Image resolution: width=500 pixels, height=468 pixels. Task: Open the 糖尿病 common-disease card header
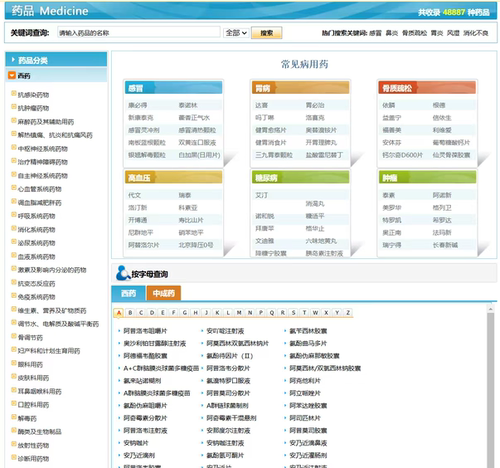pyautogui.click(x=300, y=178)
